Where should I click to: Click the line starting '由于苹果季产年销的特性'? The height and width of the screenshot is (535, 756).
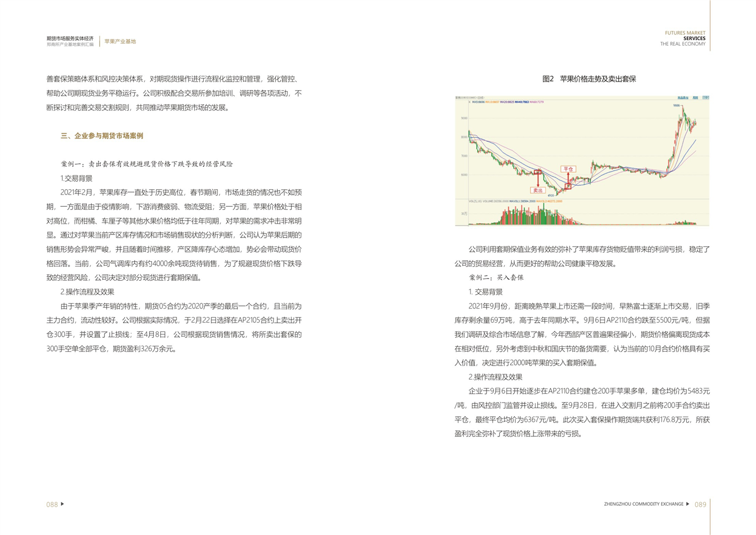click(181, 306)
